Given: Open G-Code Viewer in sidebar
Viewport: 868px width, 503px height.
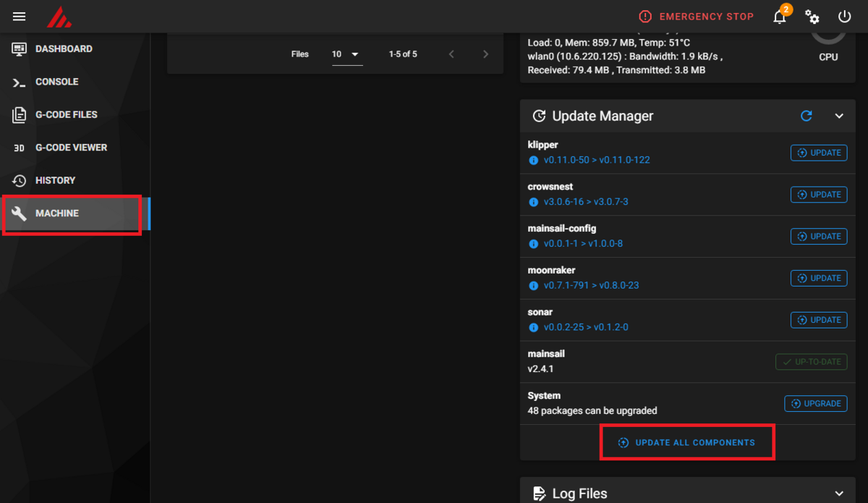Looking at the screenshot, I should 75,148.
